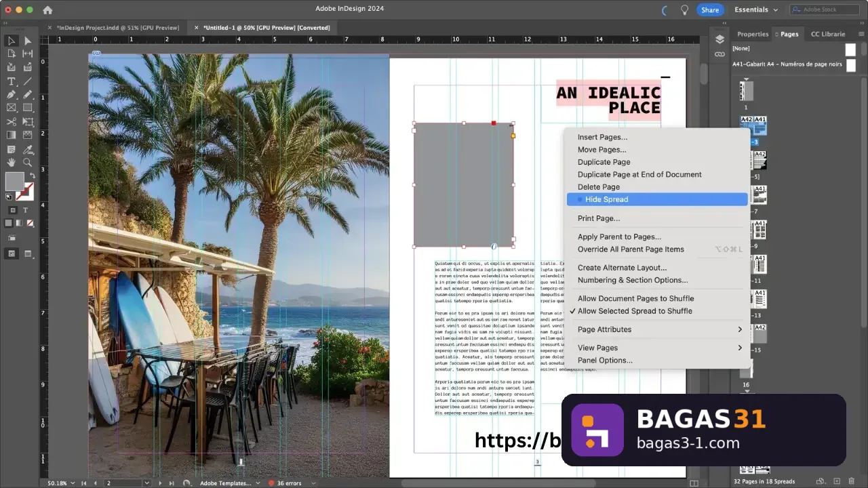Click the Home icon in title bar
This screenshot has width=868, height=488.
47,10
